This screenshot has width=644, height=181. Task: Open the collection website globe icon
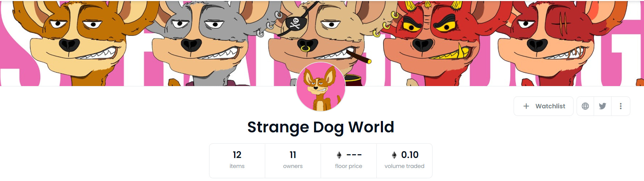(585, 106)
